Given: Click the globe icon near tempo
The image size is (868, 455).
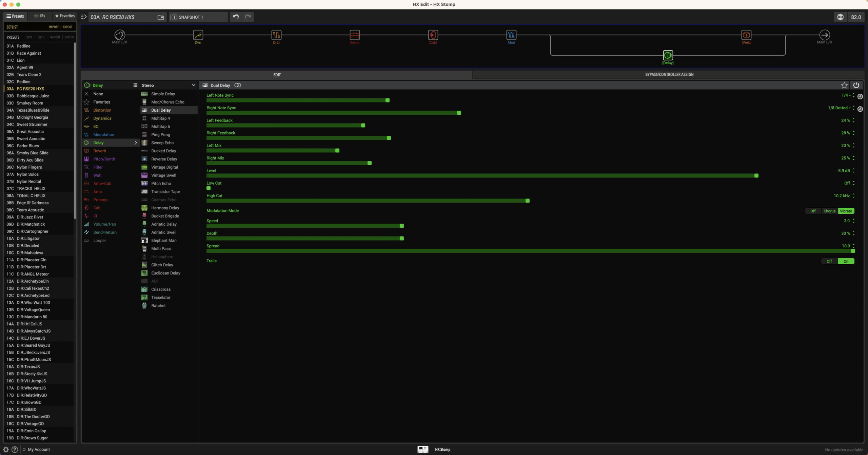Looking at the screenshot, I should coord(840,17).
